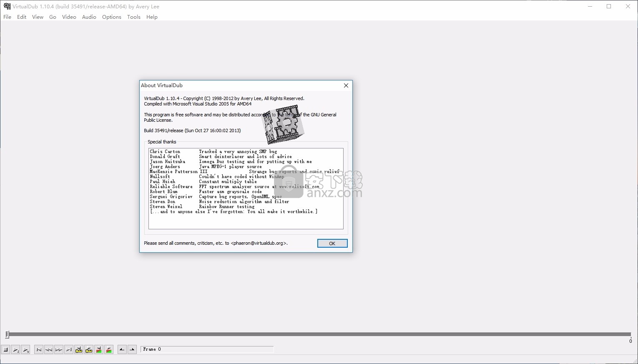
Task: Set selection end mark-out
Action: tap(132, 350)
